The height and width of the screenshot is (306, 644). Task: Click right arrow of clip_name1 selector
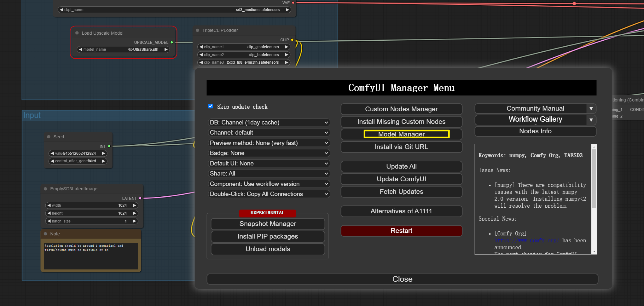coord(286,47)
